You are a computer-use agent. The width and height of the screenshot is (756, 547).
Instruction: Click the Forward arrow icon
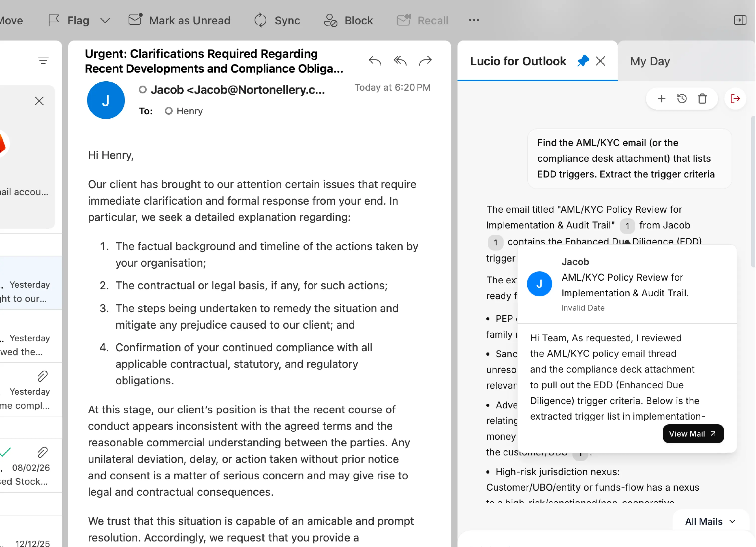[x=425, y=61]
